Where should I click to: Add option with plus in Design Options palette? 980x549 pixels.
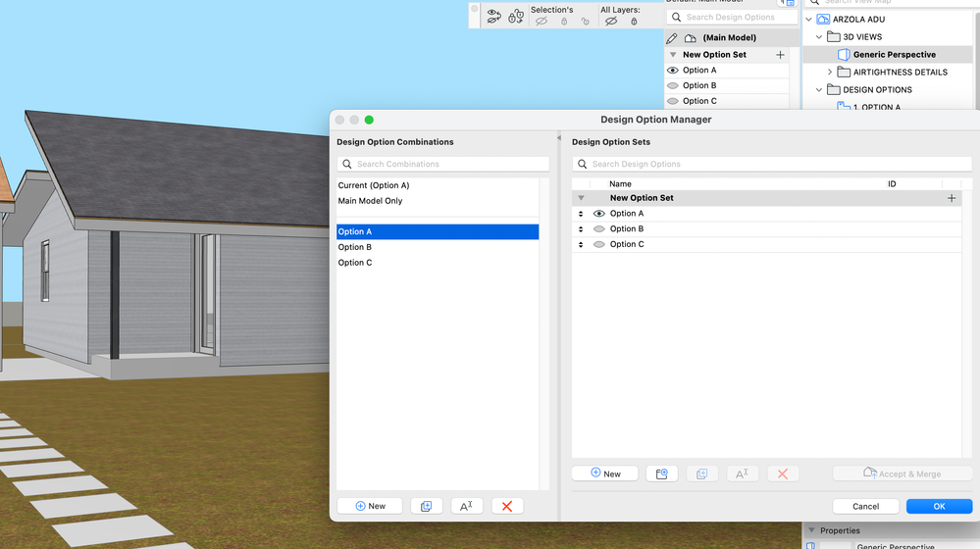(x=780, y=55)
